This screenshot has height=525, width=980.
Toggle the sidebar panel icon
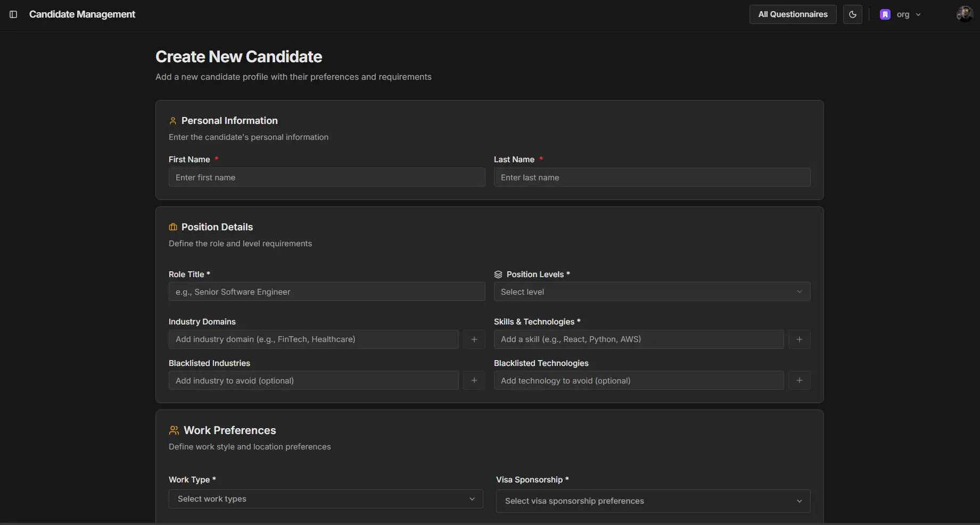click(x=13, y=14)
